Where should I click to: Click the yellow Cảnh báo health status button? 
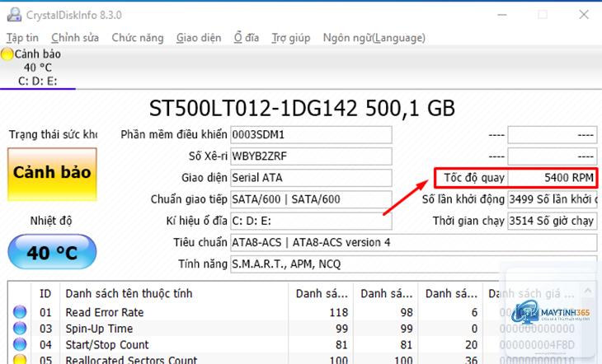click(52, 174)
